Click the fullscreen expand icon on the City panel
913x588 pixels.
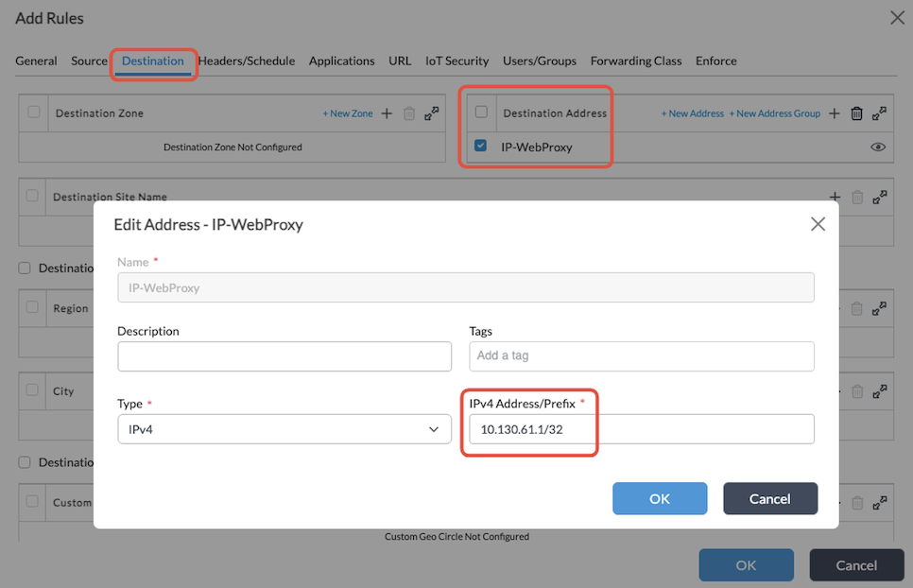tap(880, 390)
